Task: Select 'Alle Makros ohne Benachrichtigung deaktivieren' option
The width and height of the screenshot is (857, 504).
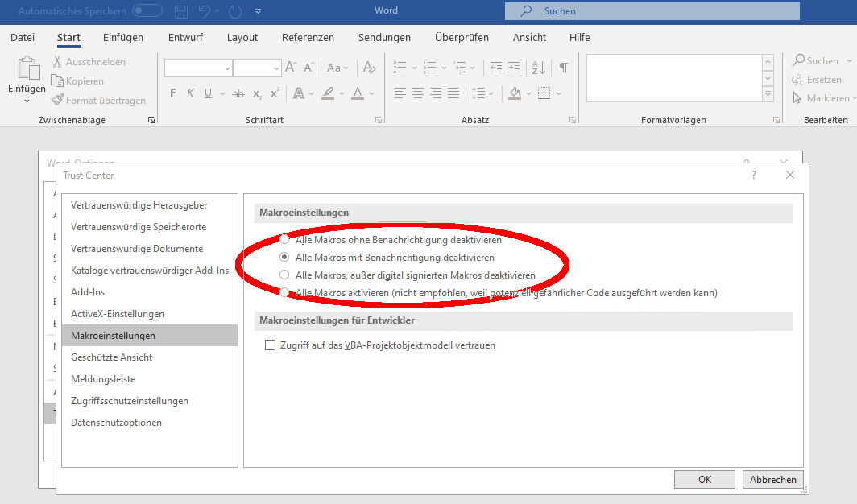Action: (284, 240)
